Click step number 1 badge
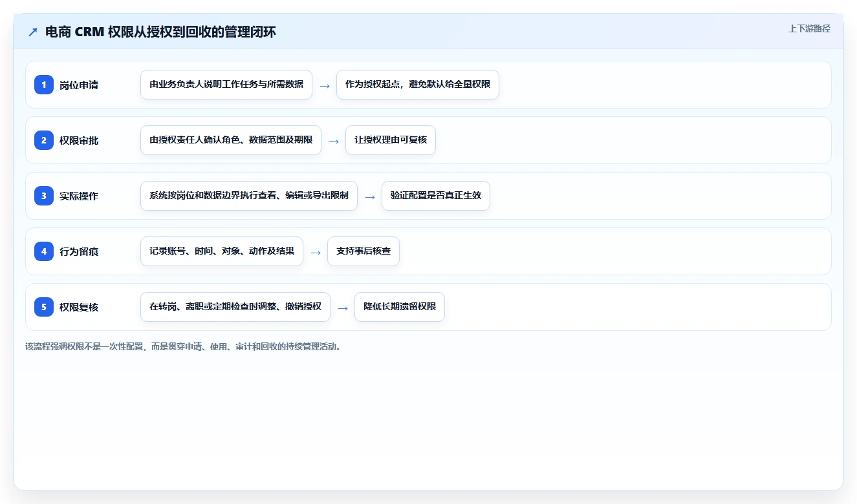The height and width of the screenshot is (504, 857). tap(44, 85)
